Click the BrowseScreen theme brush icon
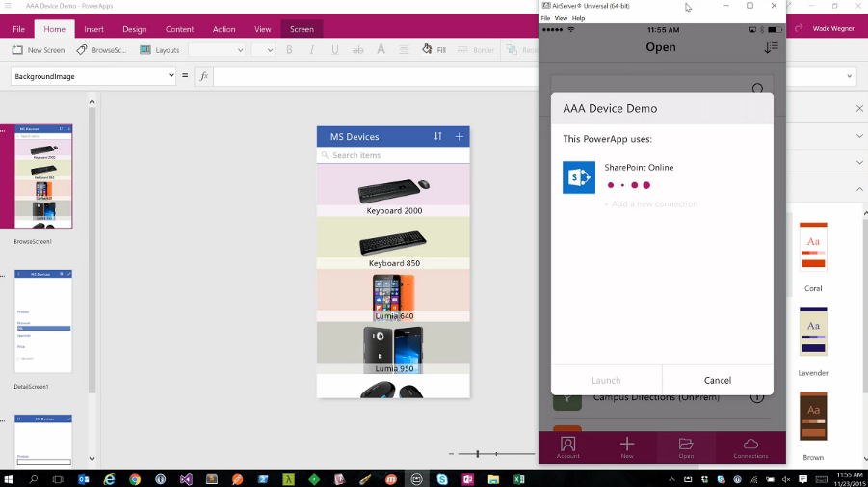This screenshot has width=868, height=487. (82, 50)
